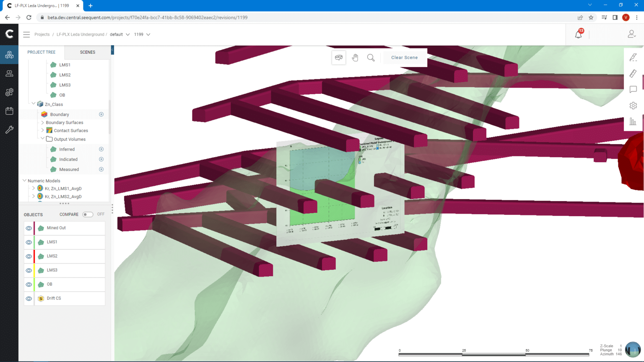Open the histogram chart tool
Image resolution: width=644 pixels, height=362 pixels.
point(633,122)
